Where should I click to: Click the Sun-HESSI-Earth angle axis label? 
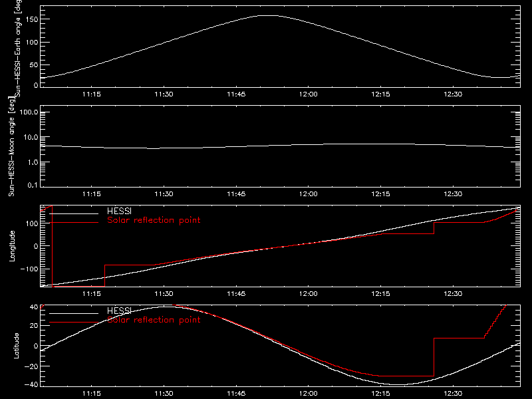pyautogui.click(x=18, y=48)
